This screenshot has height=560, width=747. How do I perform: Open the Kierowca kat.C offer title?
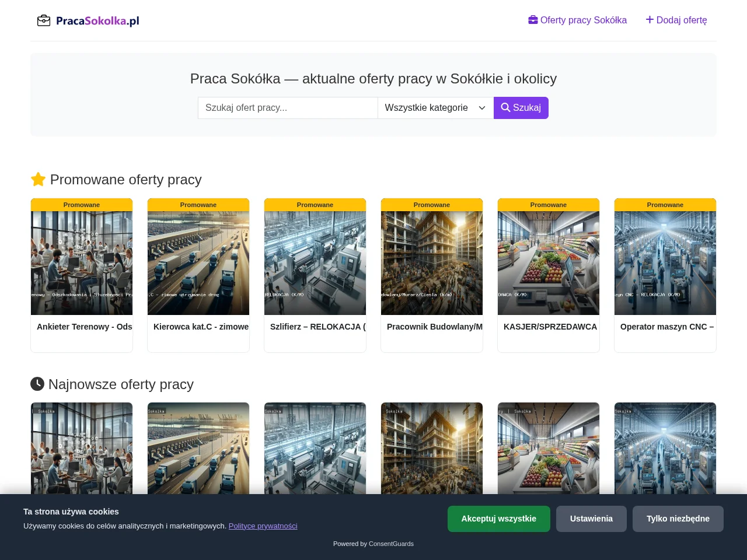coord(201,327)
